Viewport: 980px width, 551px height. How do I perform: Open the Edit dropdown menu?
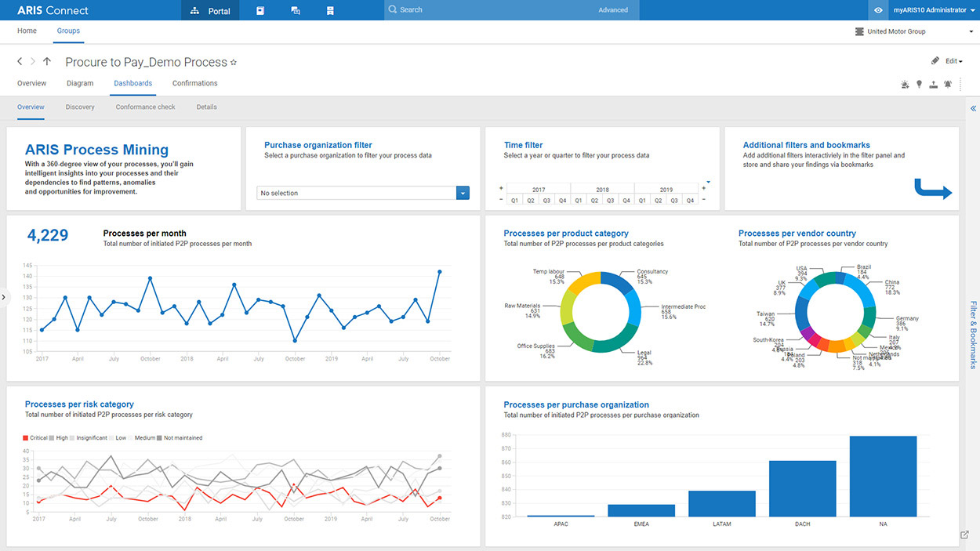953,61
